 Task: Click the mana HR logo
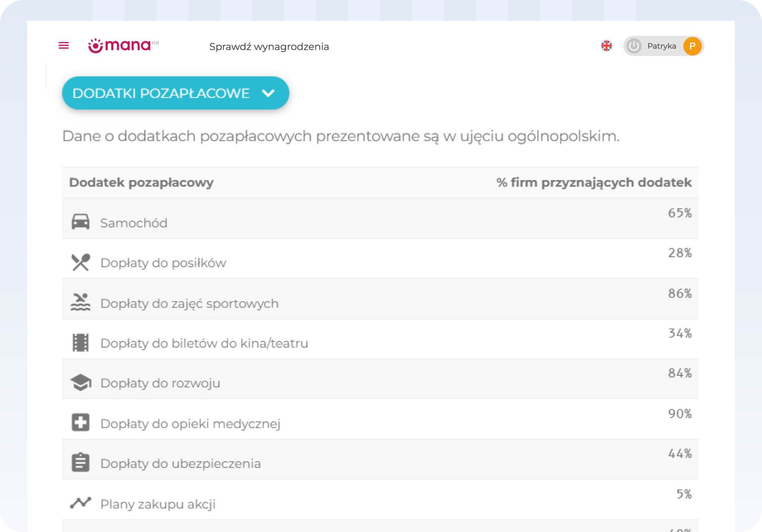[x=123, y=46]
